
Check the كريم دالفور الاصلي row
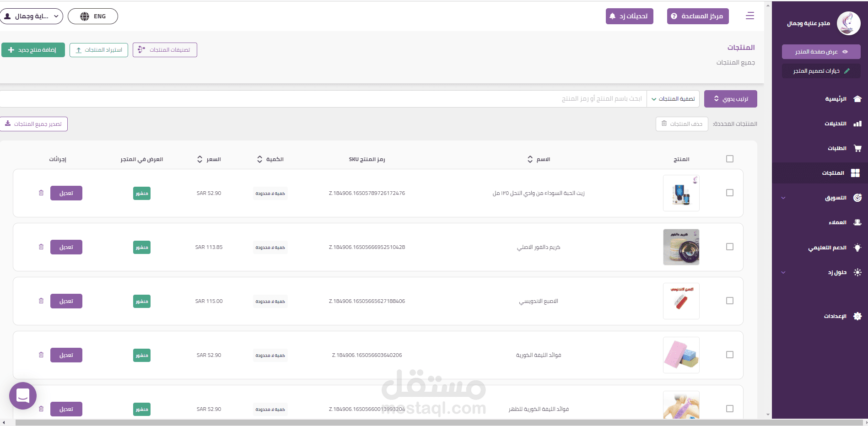730,247
